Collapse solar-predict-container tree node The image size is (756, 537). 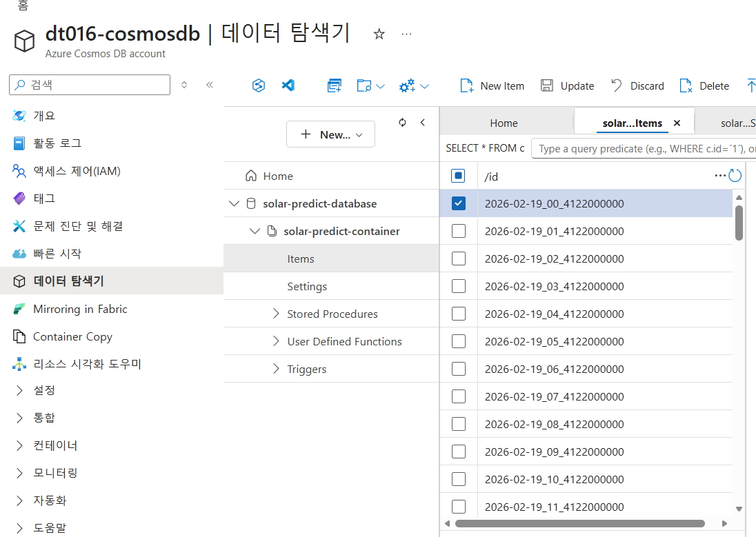pyautogui.click(x=255, y=231)
